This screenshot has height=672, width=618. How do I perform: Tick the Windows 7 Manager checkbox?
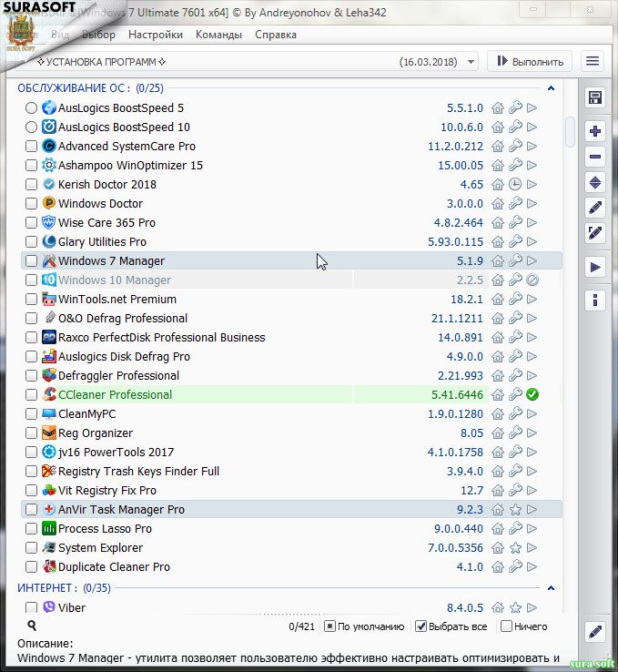click(x=31, y=260)
